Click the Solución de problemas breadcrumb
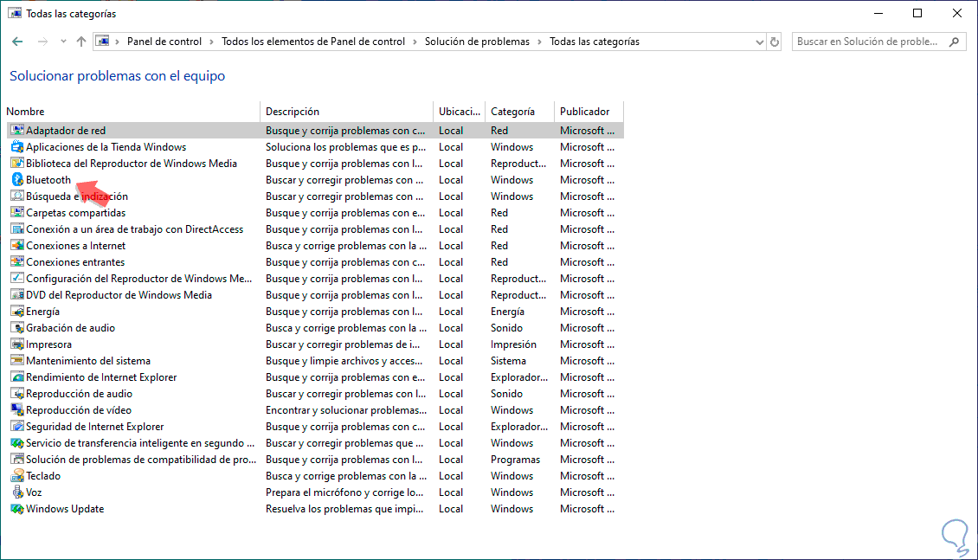 [477, 42]
